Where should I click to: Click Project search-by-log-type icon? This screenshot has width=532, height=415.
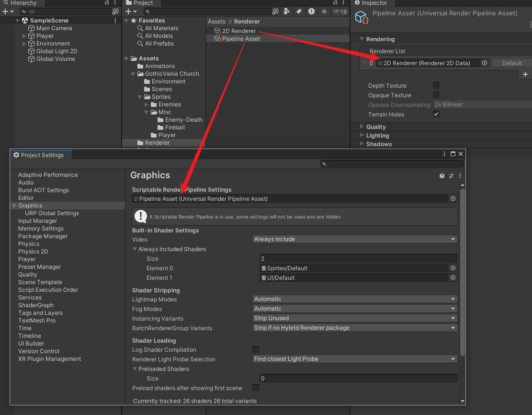311,12
